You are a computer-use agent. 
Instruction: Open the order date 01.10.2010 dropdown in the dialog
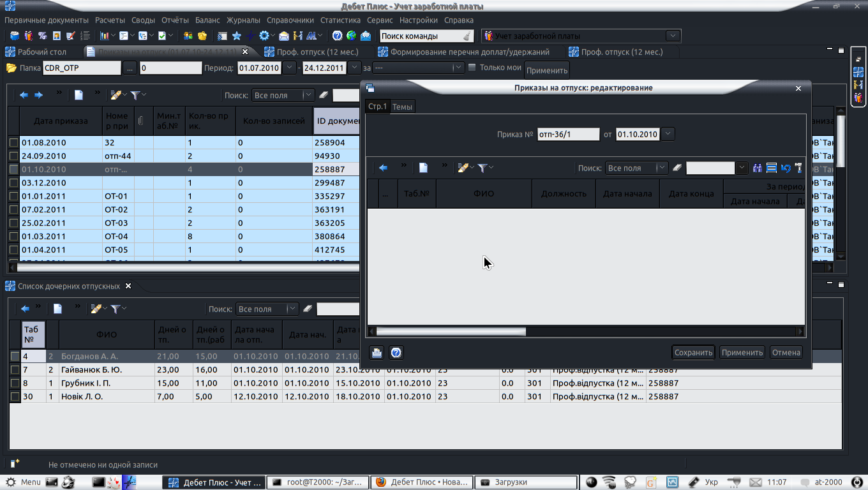tap(667, 134)
